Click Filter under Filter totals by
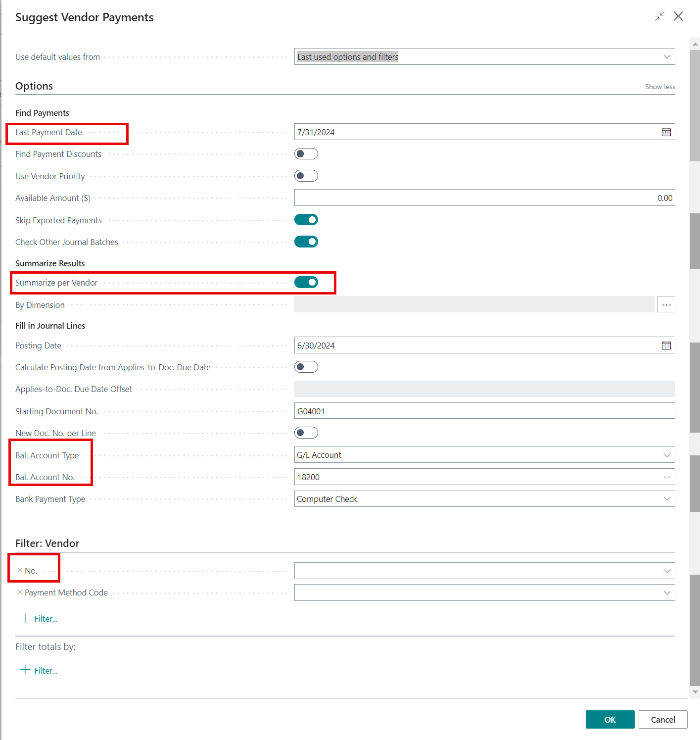 40,670
